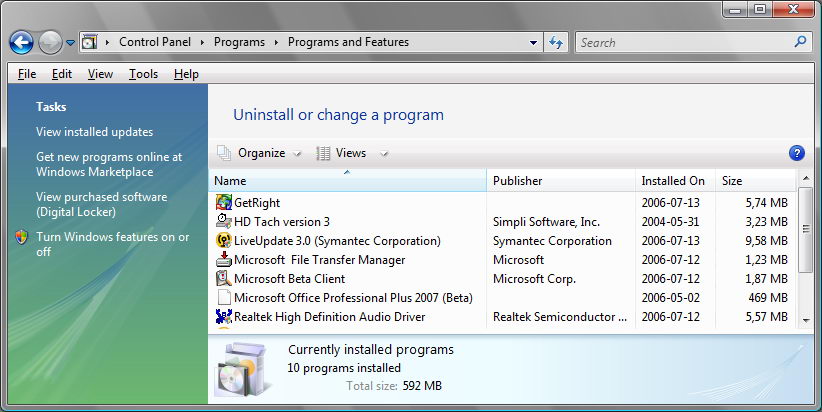The height and width of the screenshot is (412, 822).
Task: Click the Control Panel icon in address bar
Action: (x=90, y=42)
